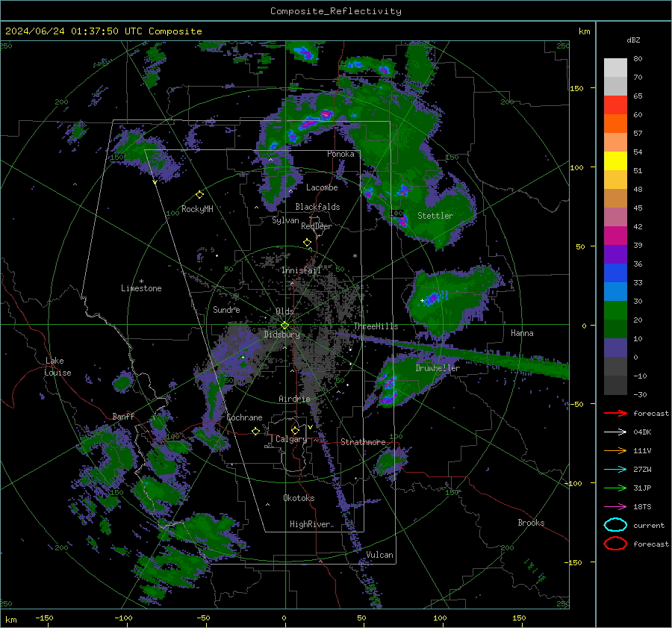This screenshot has height=628, width=672.
Task: Select the orange 57-60 dBZ swatch
Action: pos(615,124)
